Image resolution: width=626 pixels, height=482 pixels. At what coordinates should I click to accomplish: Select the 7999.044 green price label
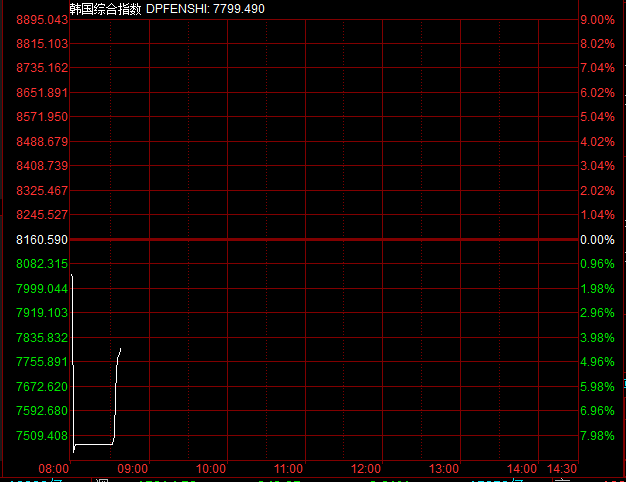pyautogui.click(x=42, y=289)
